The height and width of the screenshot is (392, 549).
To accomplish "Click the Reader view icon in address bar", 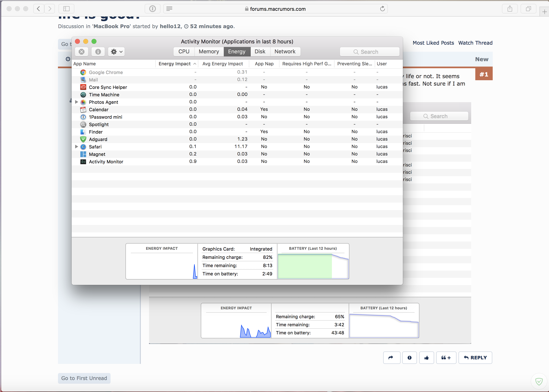I will tap(169, 9).
